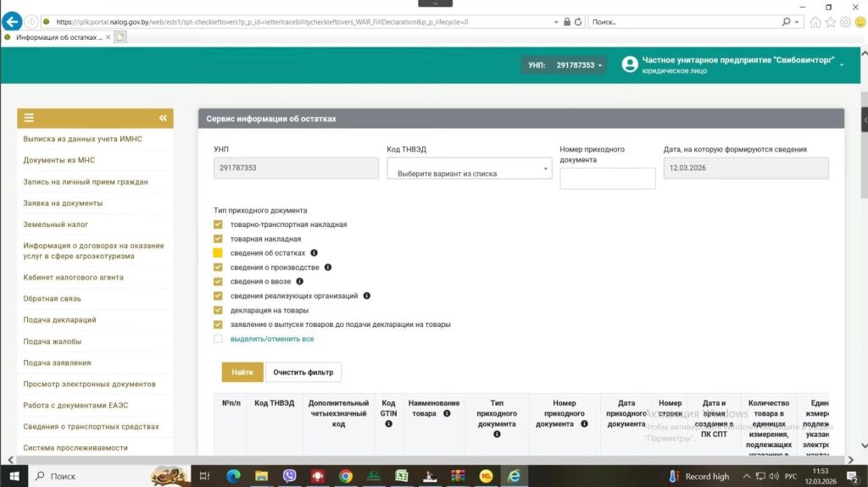Click the user profile avatar icon
This screenshot has width=868, height=487.
tap(630, 64)
